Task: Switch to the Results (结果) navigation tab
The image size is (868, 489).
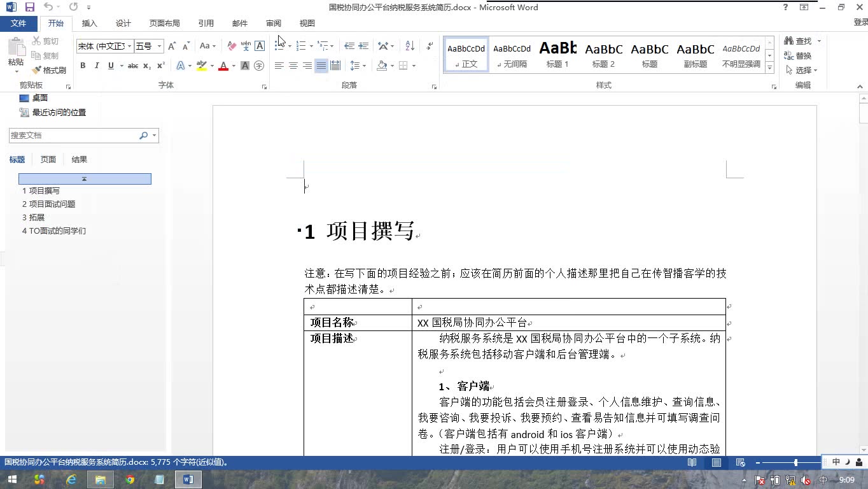Action: coord(80,160)
